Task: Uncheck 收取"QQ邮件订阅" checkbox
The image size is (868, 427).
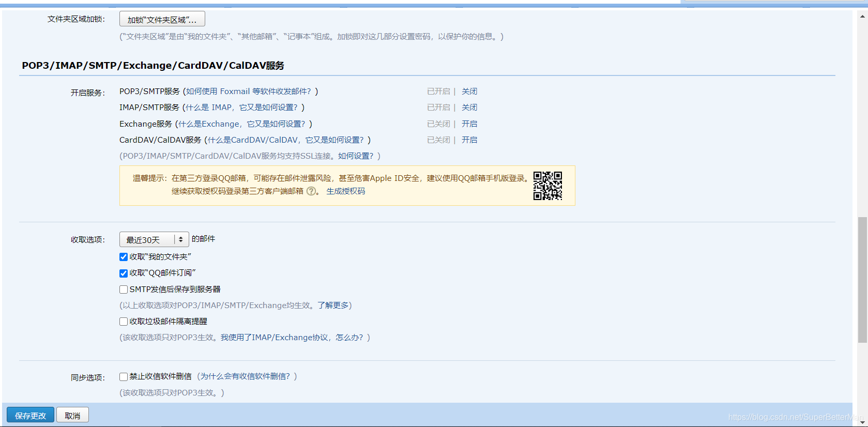Action: [124, 273]
